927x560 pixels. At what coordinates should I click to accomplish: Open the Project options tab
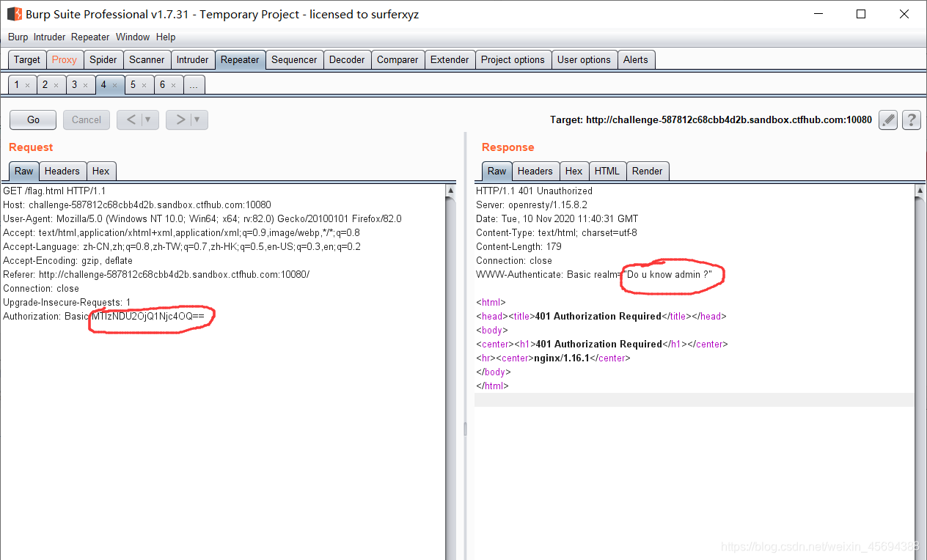click(x=513, y=60)
